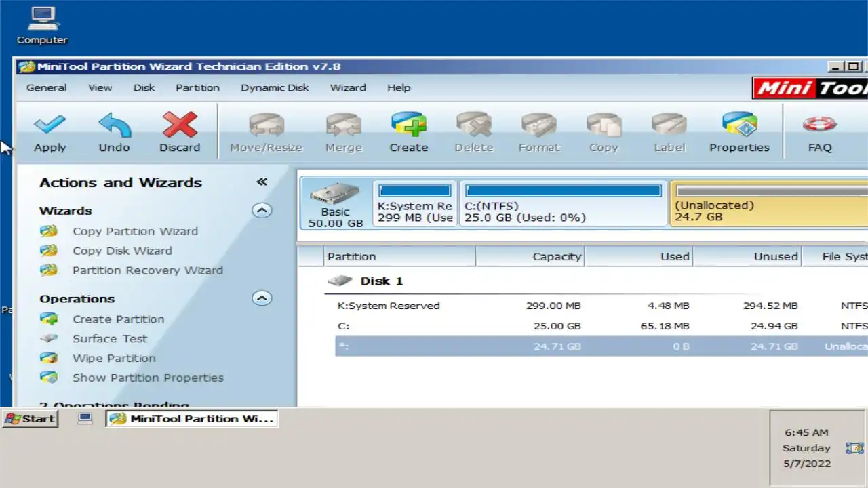
Task: Click the 299.00 MB capacity cell
Action: point(553,306)
